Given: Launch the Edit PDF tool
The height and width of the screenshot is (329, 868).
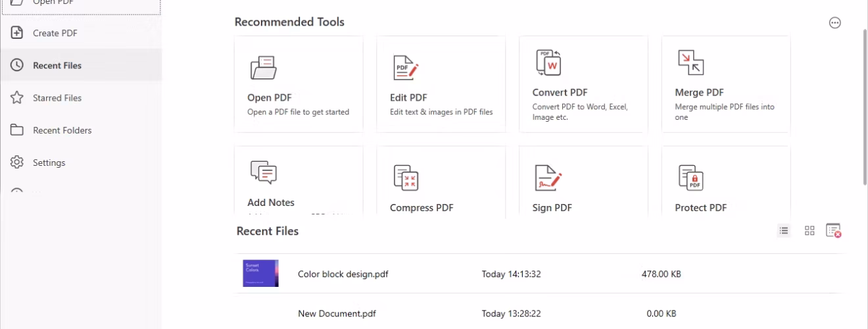Looking at the screenshot, I should 441,84.
